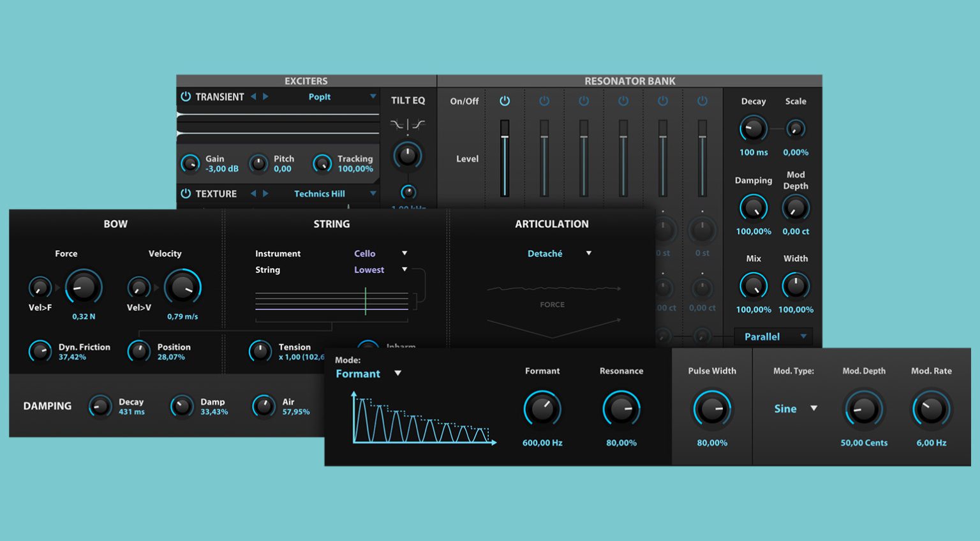Click the Pulse Width knob
Viewport: 980px width, 541px height.
click(x=711, y=410)
